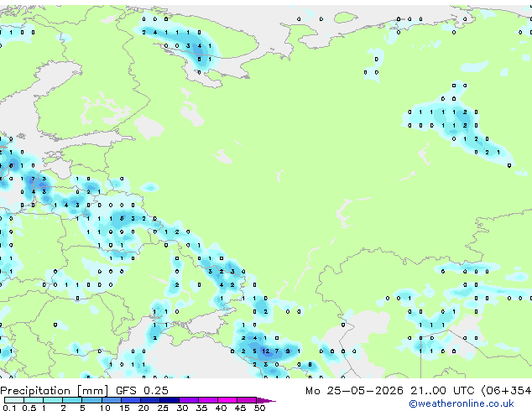Image resolution: width=532 pixels, height=411 pixels.
Task: Click the legend scale label 0.1
Action: tap(10, 408)
